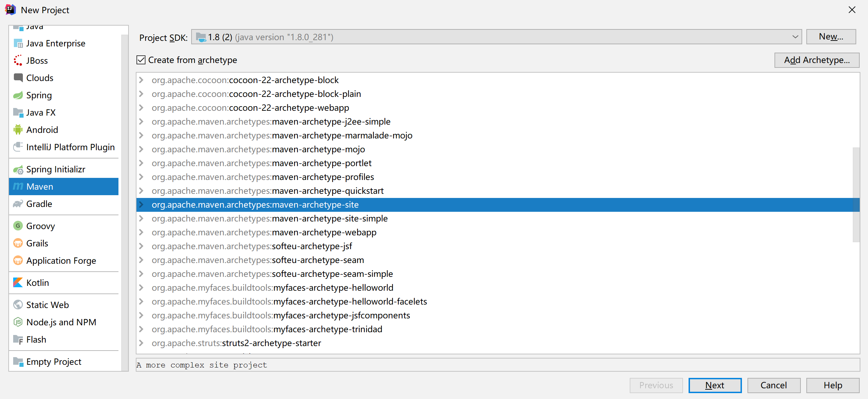Click the Spring green leaf icon

pos(18,95)
